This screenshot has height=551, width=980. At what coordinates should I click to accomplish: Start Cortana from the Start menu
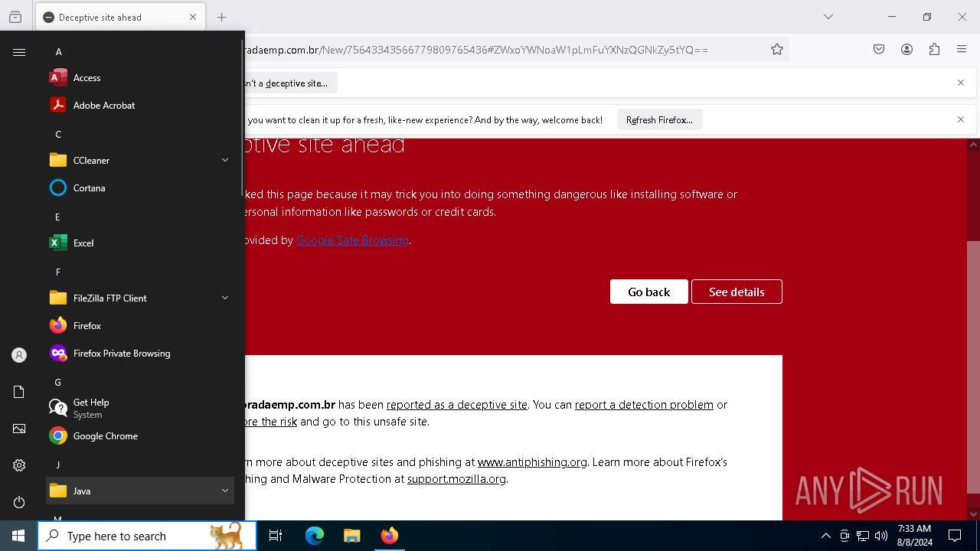[x=140, y=187]
